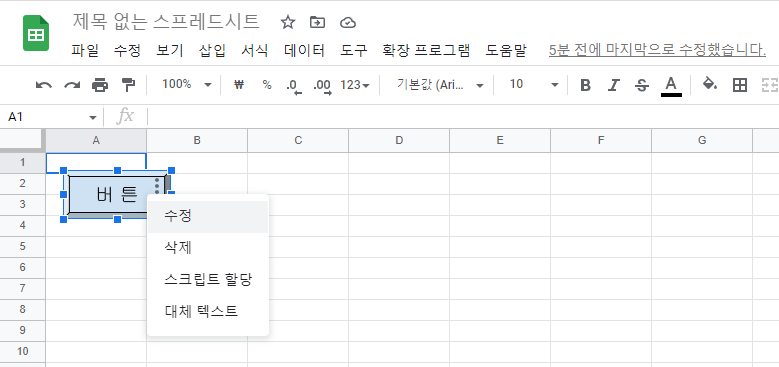Screen dimensions: 779x367
Task: Undo the last action
Action: (44, 85)
